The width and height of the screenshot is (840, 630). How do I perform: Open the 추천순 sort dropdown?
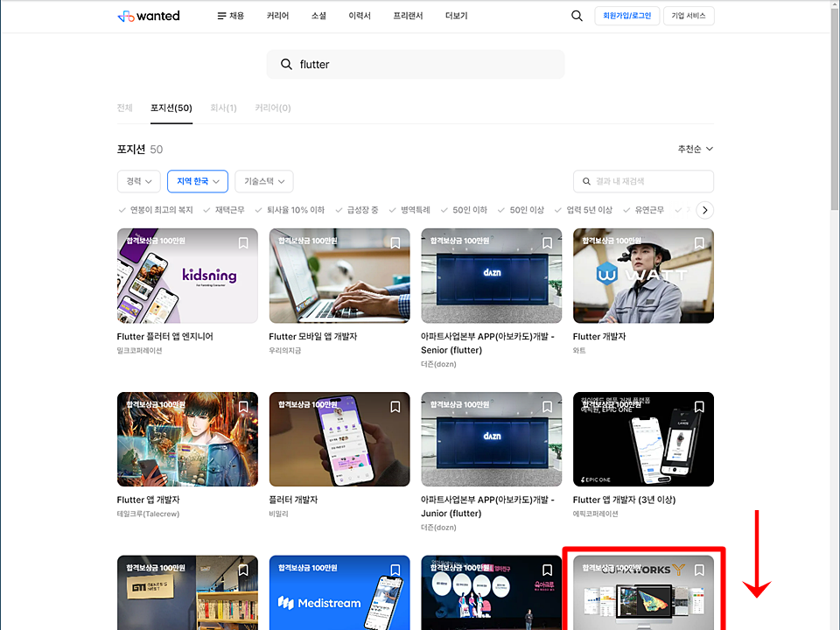[x=696, y=149]
